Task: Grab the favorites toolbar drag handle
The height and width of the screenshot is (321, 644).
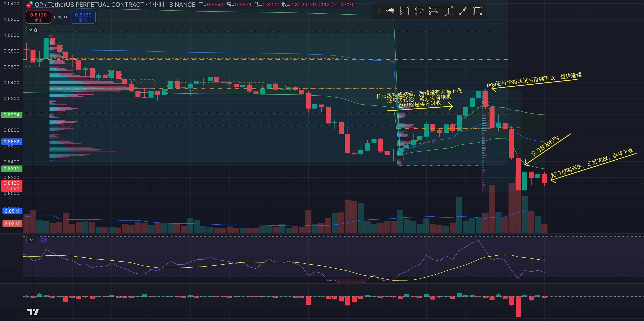Action: [378, 11]
